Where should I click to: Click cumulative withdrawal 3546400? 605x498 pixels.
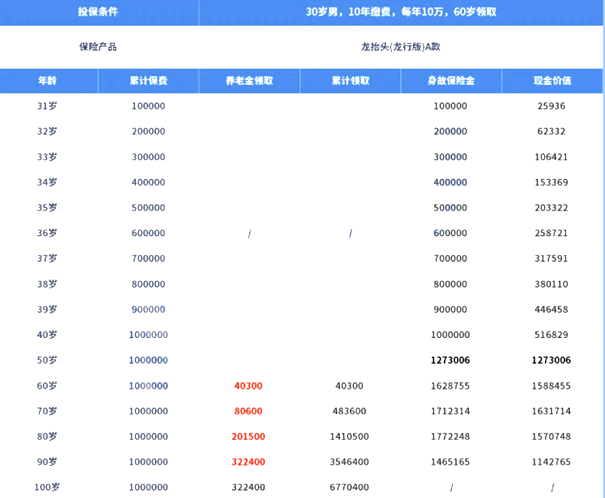point(350,462)
